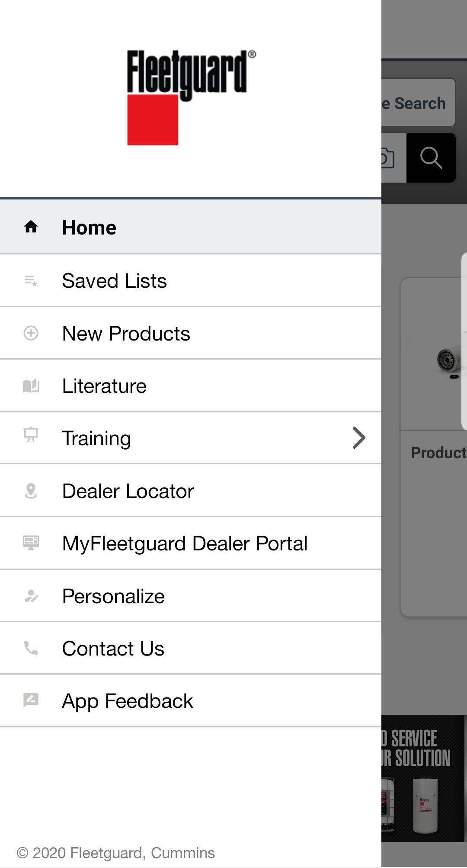
Task: Open the Saved Lists menu item
Action: point(191,281)
